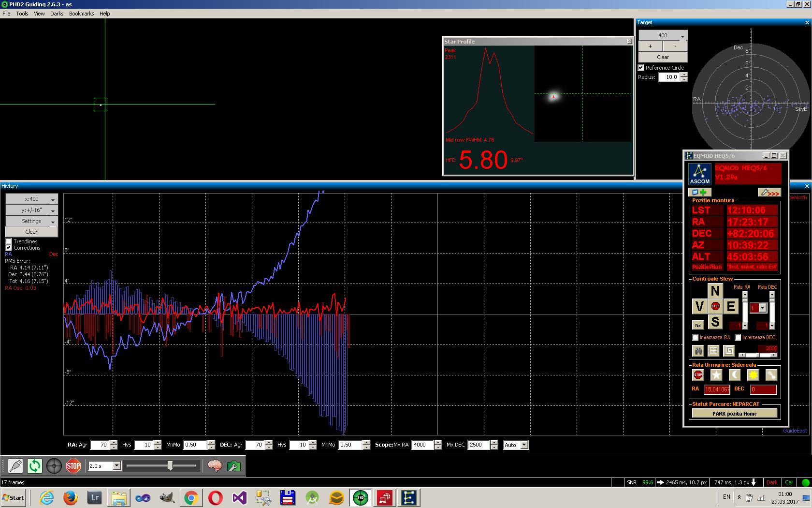Toggle the Corrections checkbox
812x508 pixels.
pyautogui.click(x=9, y=248)
